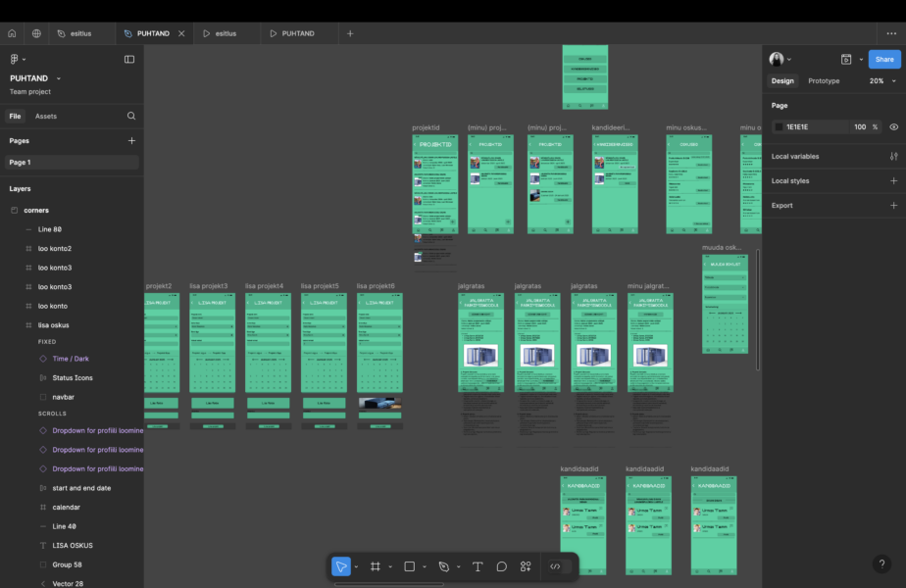Search layers using magnifier icon
Viewport: 906px width, 588px height.
click(x=131, y=116)
